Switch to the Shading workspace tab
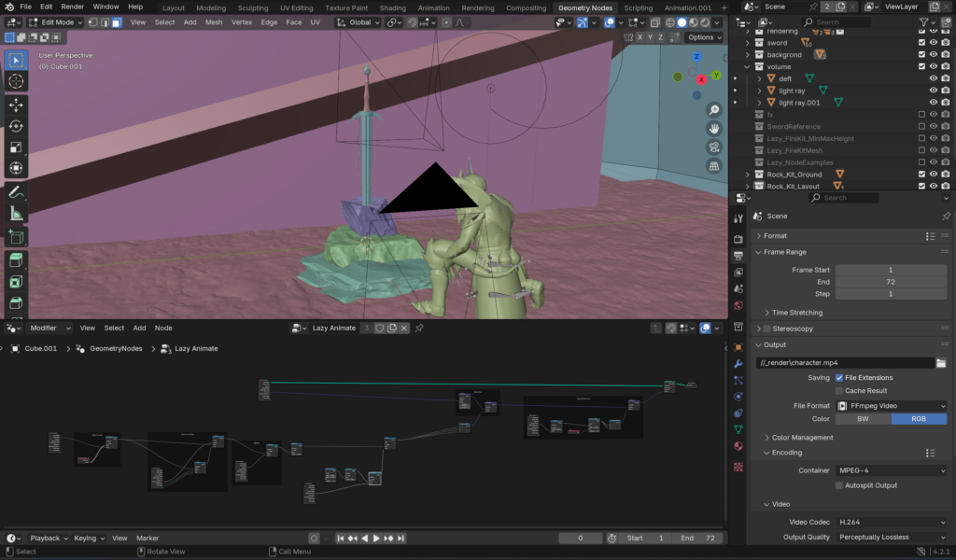The width and height of the screenshot is (956, 560). click(x=392, y=7)
